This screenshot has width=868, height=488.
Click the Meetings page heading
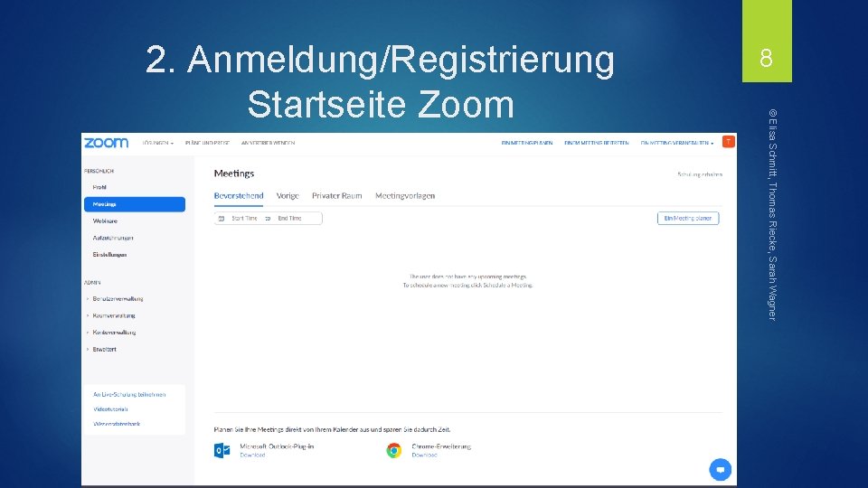234,174
